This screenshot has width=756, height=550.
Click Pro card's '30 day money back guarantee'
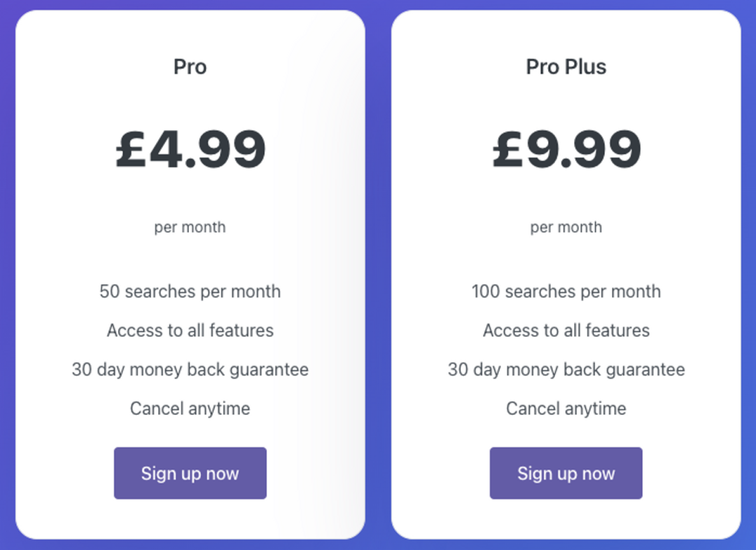point(190,369)
